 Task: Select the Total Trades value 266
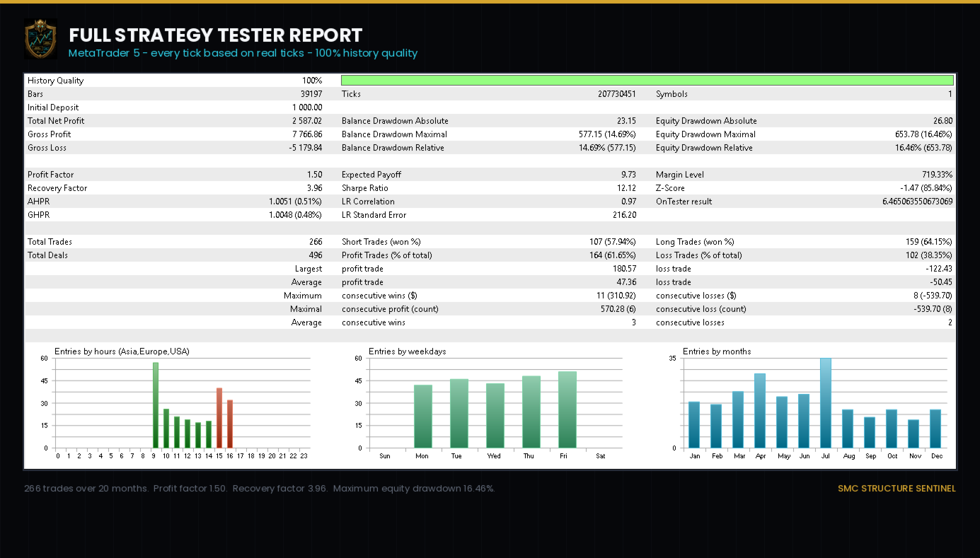click(x=316, y=242)
